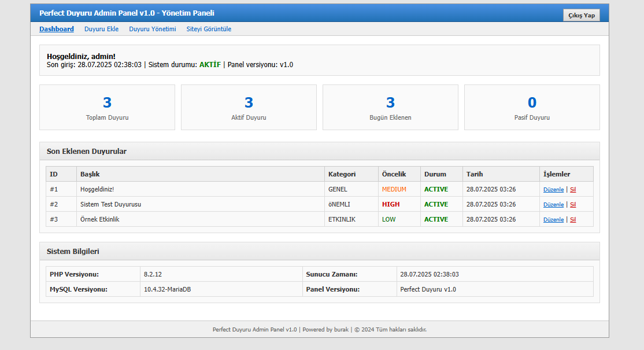This screenshot has height=350, width=644.
Task: Go to Duyuru Ekle page
Action: 101,29
